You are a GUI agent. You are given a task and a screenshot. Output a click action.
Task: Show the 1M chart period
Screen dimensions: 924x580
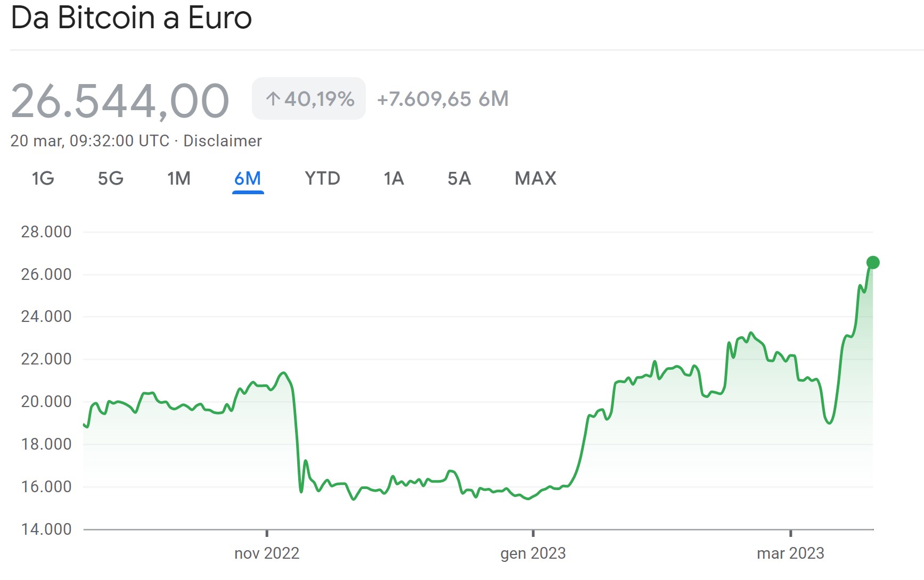(178, 179)
